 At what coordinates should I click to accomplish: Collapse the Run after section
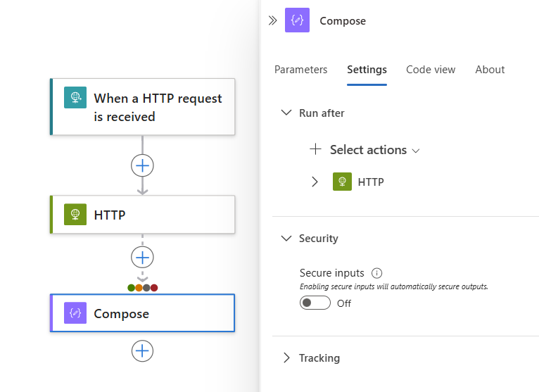pyautogui.click(x=286, y=113)
